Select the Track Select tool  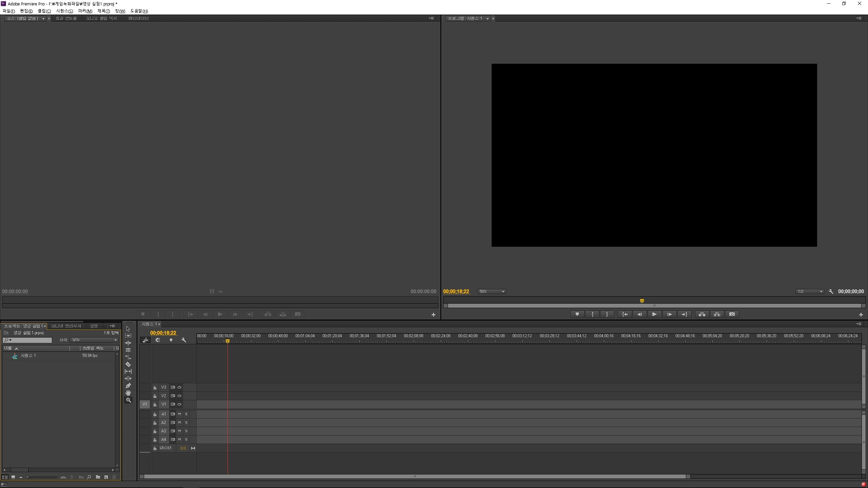click(x=128, y=336)
